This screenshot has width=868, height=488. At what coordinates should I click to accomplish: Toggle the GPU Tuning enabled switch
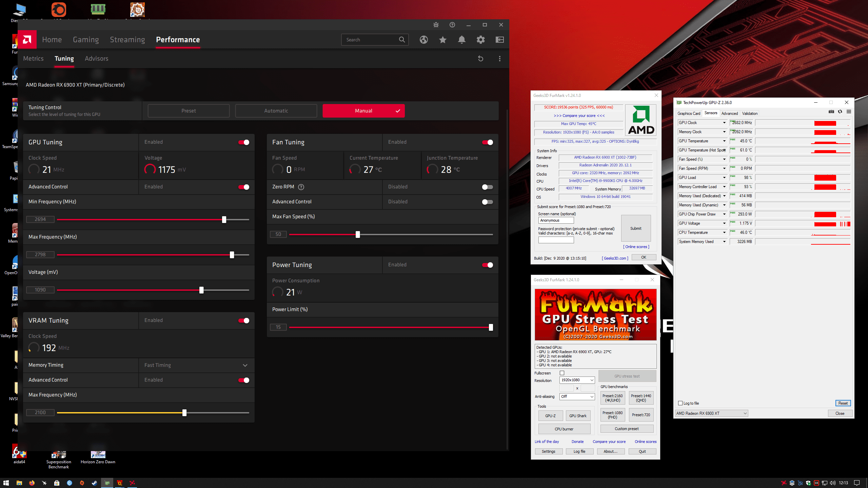pyautogui.click(x=244, y=142)
